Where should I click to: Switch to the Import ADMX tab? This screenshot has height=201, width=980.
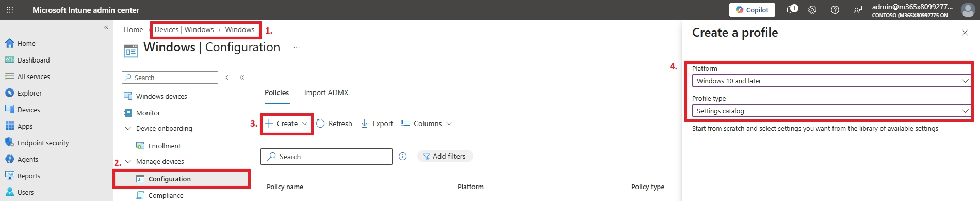point(326,92)
